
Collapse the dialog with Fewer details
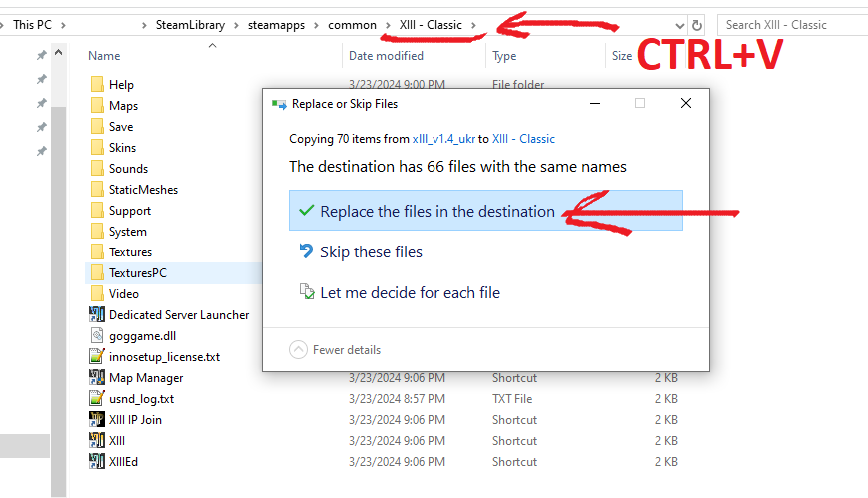click(335, 350)
